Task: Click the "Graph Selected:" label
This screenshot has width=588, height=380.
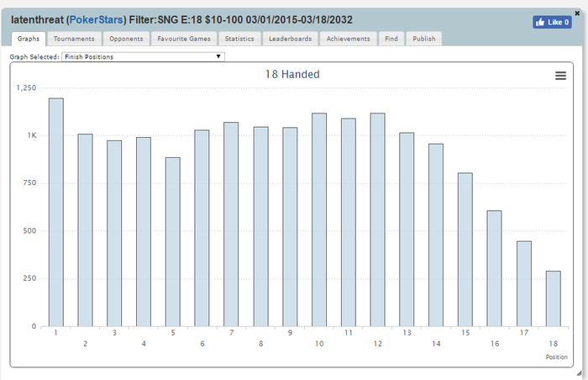Action: click(34, 56)
